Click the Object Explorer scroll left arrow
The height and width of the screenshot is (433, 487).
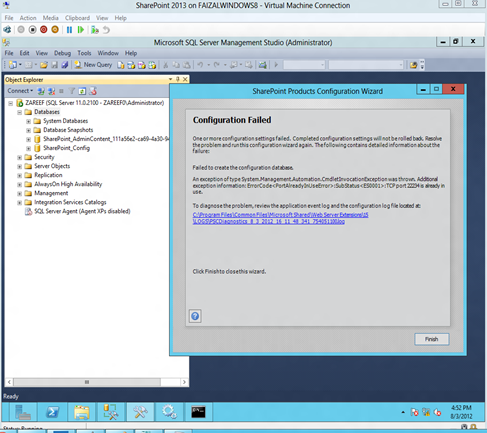pyautogui.click(x=9, y=382)
